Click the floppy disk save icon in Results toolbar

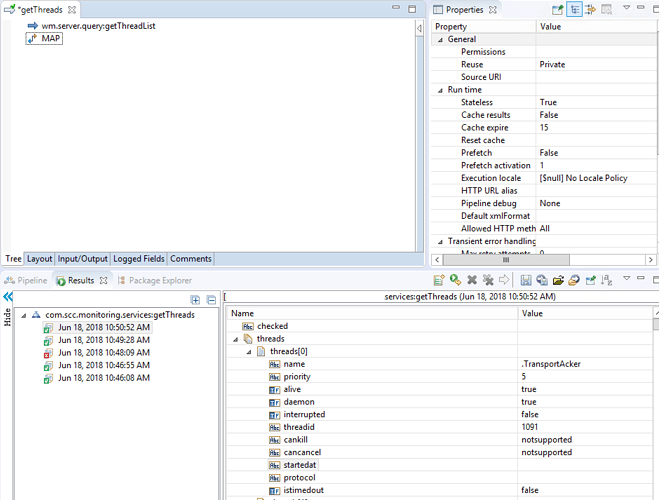point(526,280)
